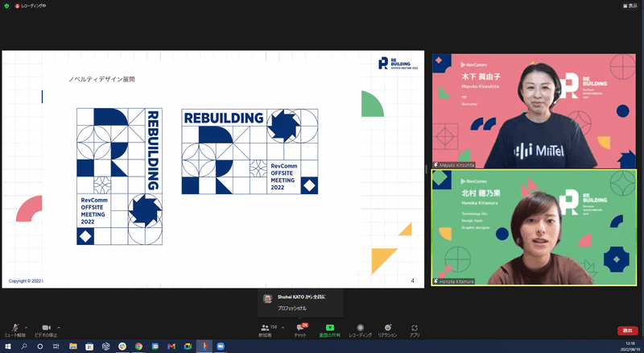Open the participants panel (参加者)
Image resolution: width=644 pixels, height=353 pixels.
266,330
